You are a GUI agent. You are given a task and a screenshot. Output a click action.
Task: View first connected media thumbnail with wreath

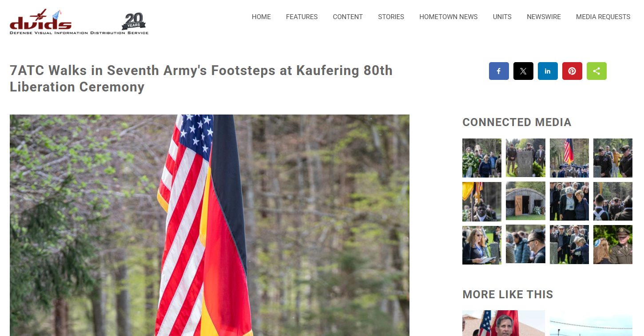point(482,158)
